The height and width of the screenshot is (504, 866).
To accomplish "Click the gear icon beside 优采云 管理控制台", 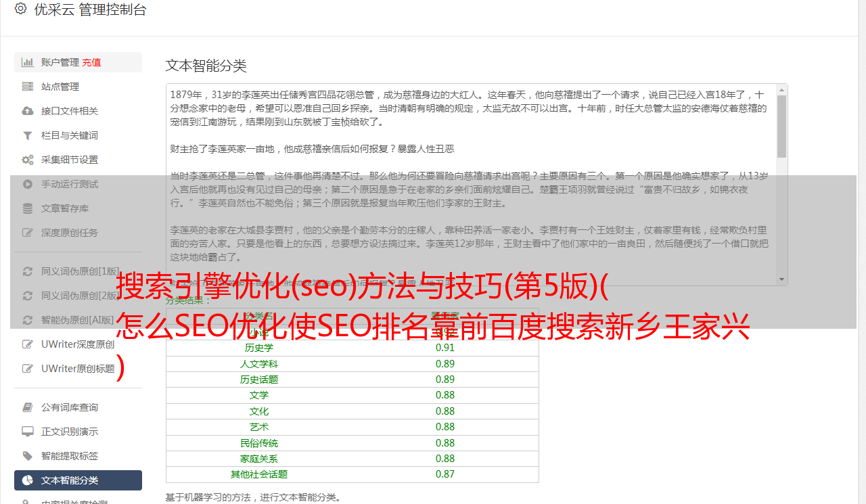I will coord(20,9).
